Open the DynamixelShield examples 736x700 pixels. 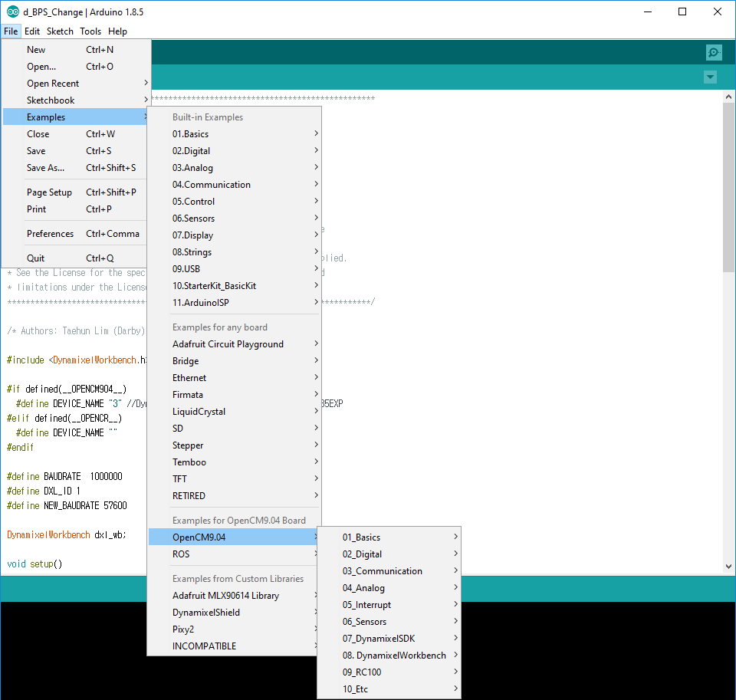tap(235, 612)
